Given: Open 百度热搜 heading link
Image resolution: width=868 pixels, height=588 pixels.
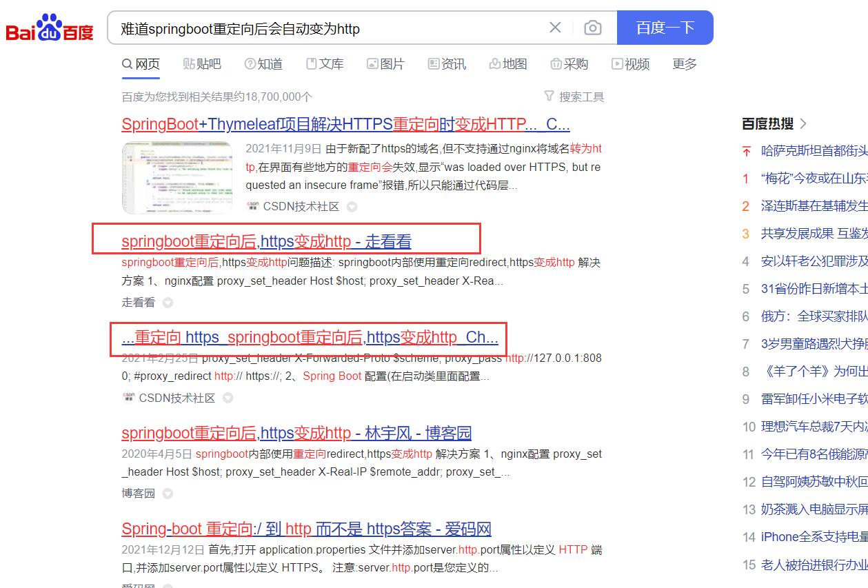Looking at the screenshot, I should click(x=767, y=123).
